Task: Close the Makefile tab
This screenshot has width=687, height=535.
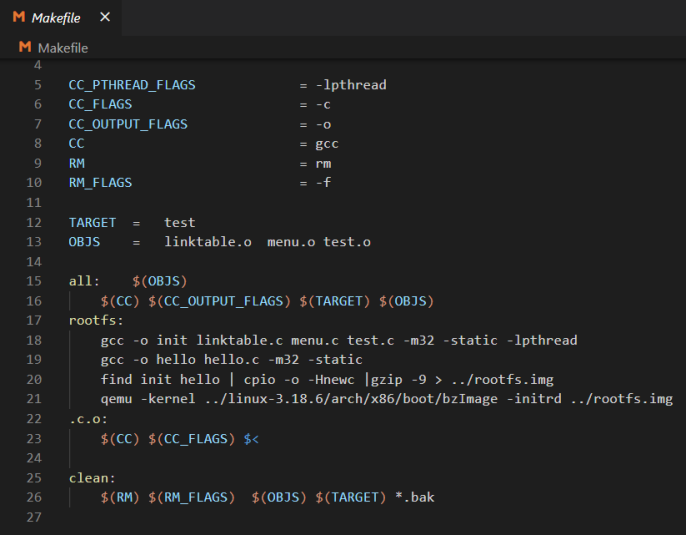Action: (105, 18)
